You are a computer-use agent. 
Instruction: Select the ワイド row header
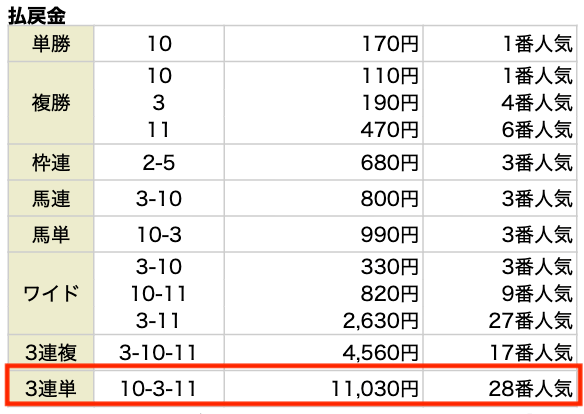(x=51, y=293)
